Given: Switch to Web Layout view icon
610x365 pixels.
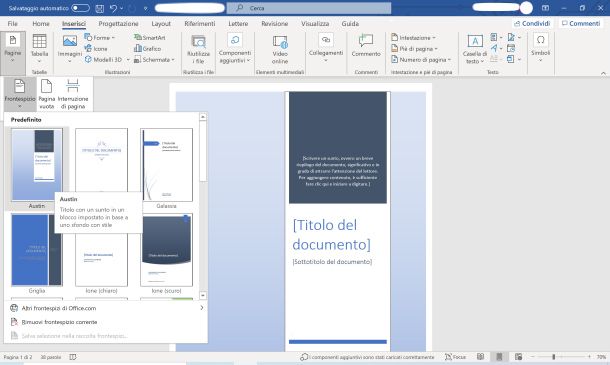Looking at the screenshot, I should pyautogui.click(x=518, y=357).
